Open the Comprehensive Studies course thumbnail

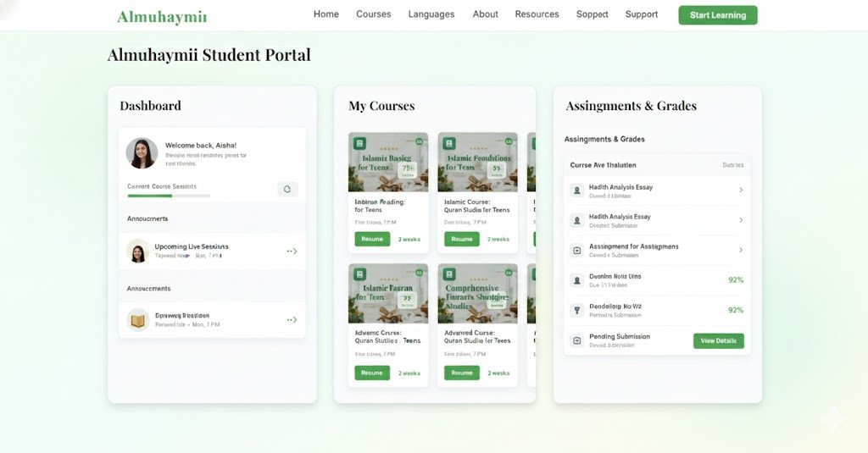click(x=478, y=293)
